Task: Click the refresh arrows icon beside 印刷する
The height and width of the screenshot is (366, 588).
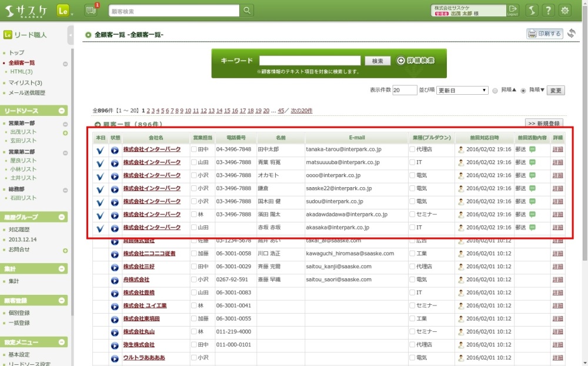Action: pos(572,34)
